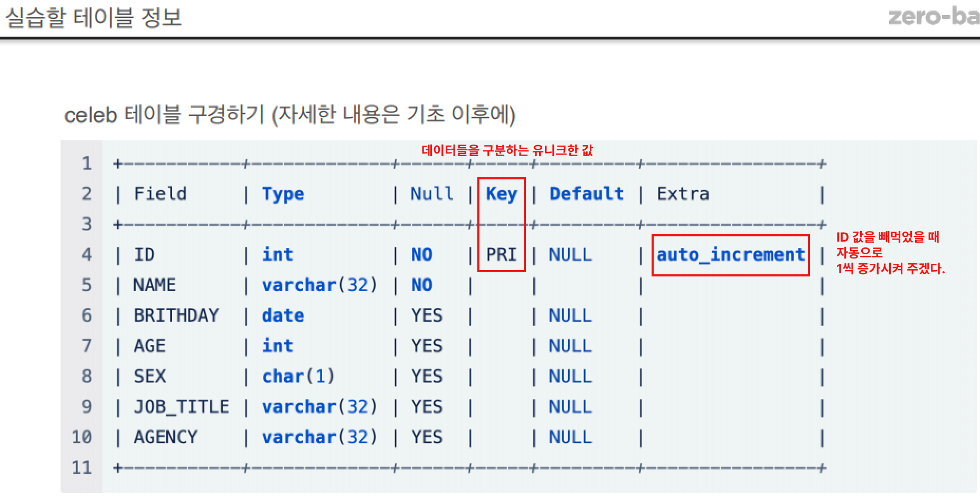Click line number 3 in the gutter
The image size is (980, 498).
pos(87,224)
